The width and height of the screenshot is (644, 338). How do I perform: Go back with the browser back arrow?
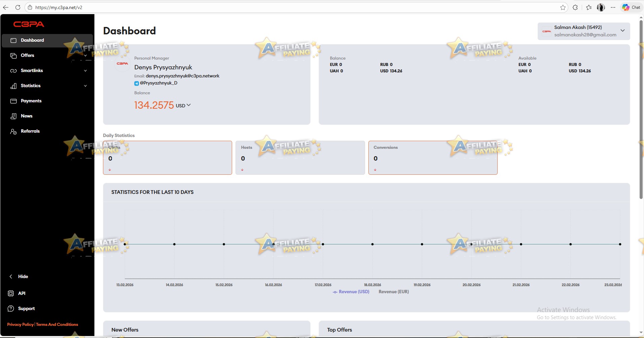click(x=6, y=7)
